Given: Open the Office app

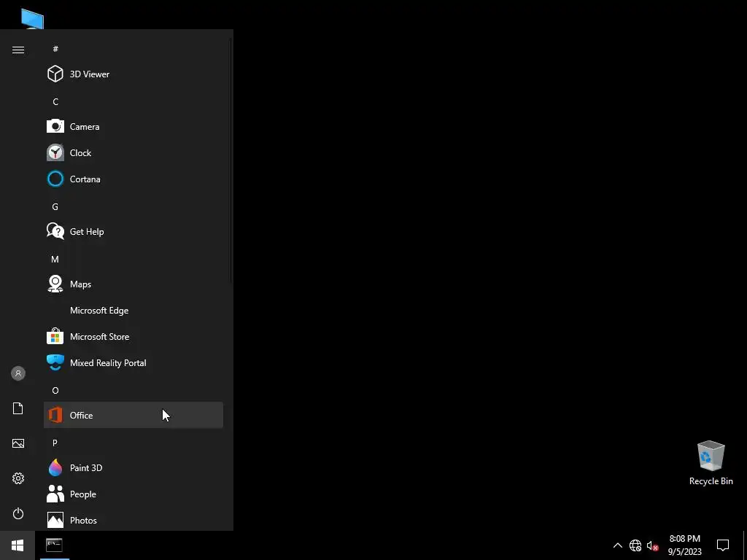Looking at the screenshot, I should (133, 415).
